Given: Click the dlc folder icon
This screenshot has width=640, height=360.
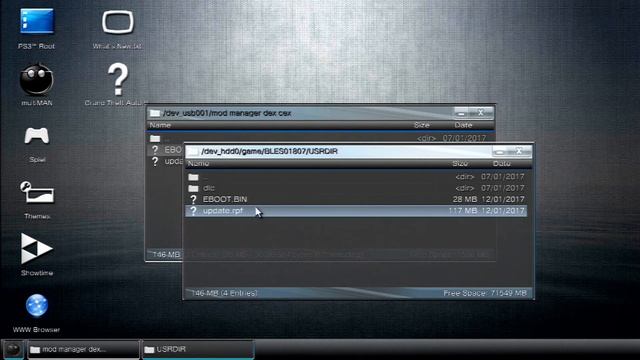Looking at the screenshot, I should [193, 188].
